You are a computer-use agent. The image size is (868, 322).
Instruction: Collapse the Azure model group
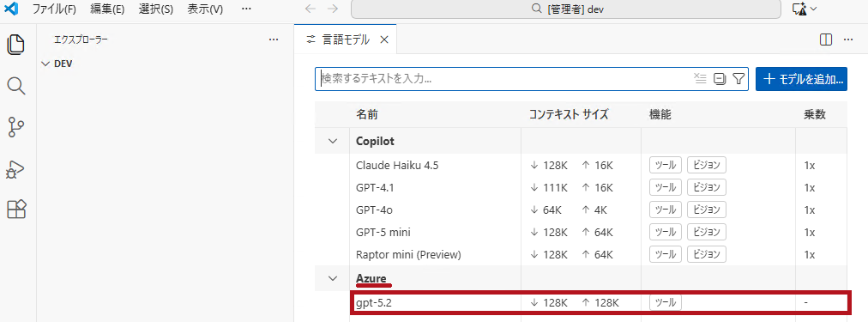pyautogui.click(x=333, y=278)
